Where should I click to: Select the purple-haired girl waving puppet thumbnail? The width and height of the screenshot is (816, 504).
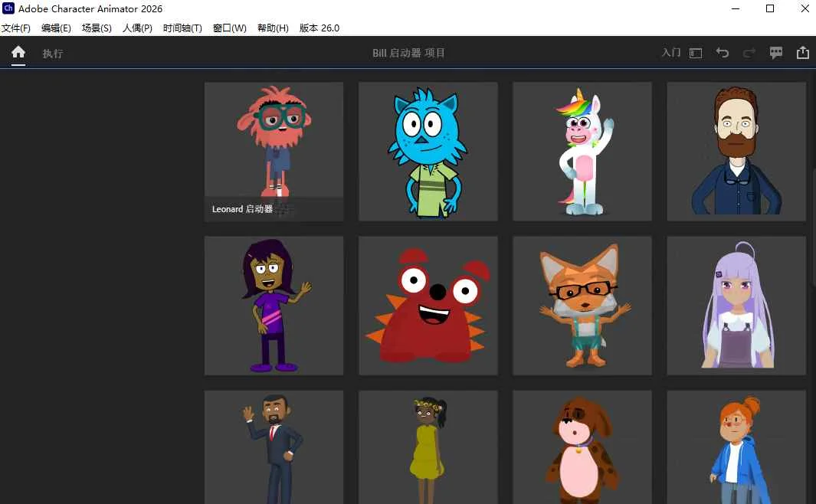tap(274, 306)
